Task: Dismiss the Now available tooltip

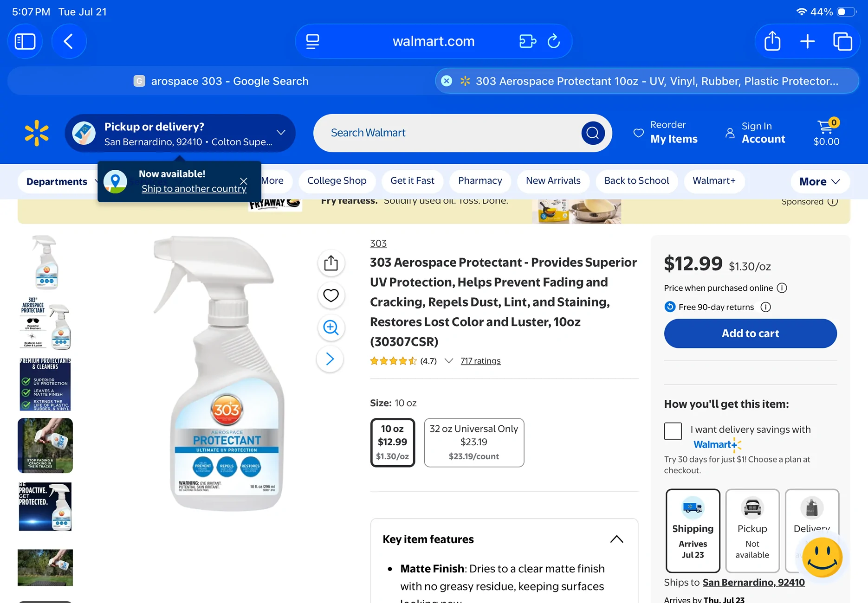Action: pyautogui.click(x=244, y=181)
